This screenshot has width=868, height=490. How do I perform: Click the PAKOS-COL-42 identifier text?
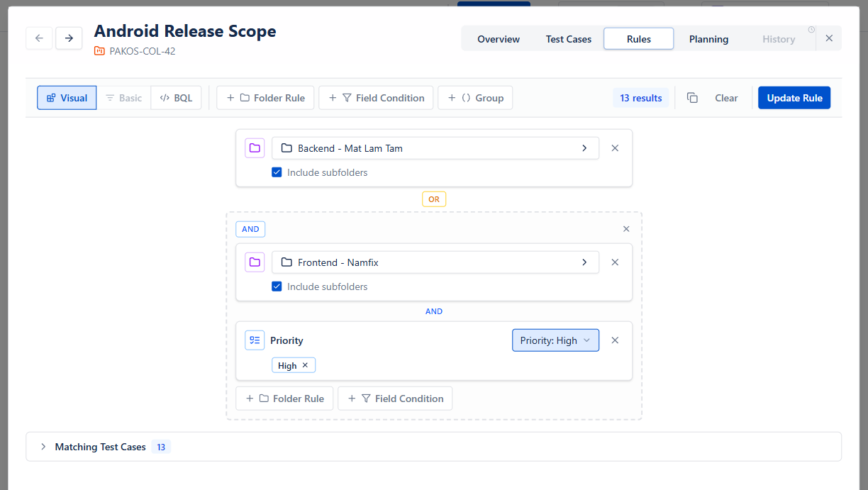pos(143,51)
